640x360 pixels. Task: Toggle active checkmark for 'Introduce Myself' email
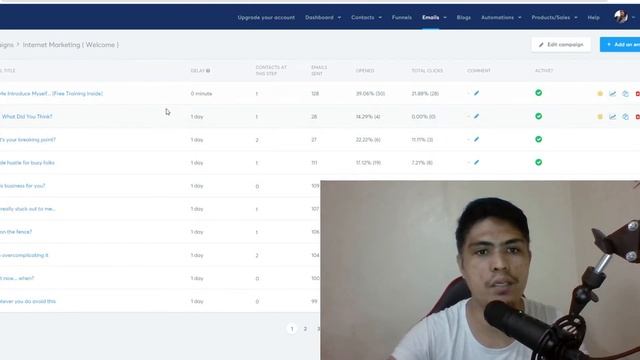point(538,93)
